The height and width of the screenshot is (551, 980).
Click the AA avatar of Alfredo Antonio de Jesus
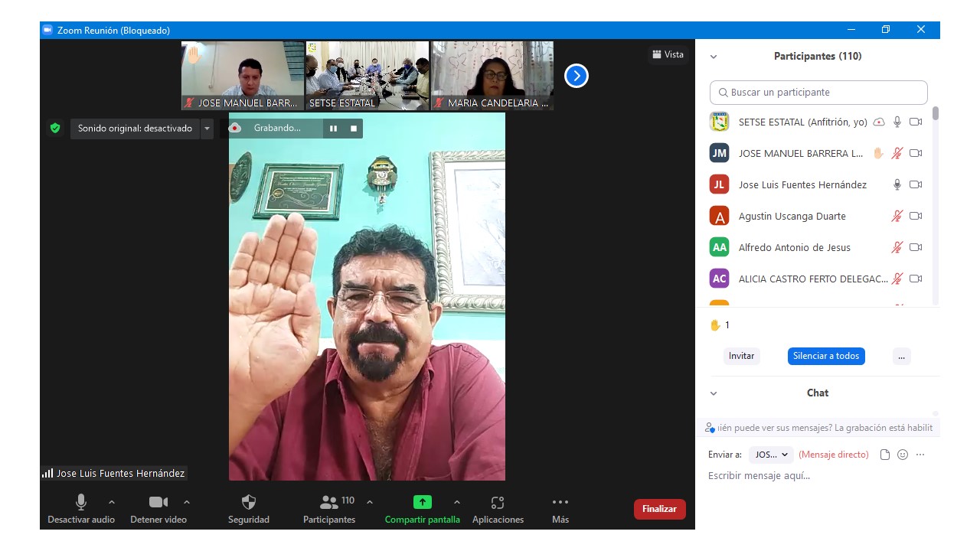point(719,247)
